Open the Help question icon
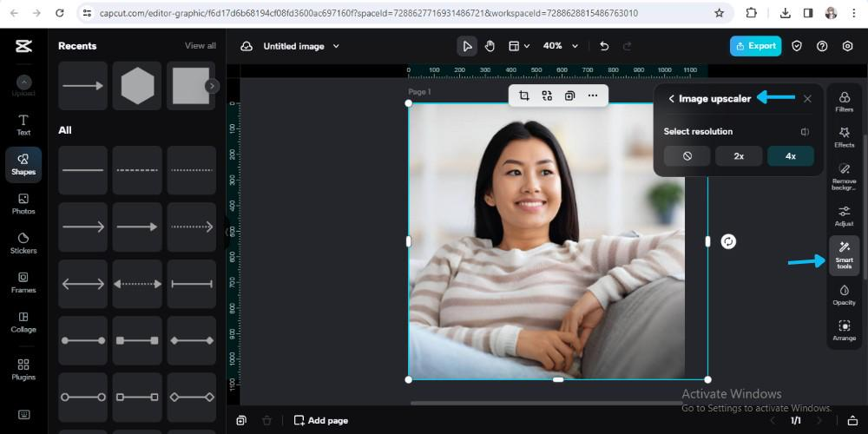The height and width of the screenshot is (434, 868). tap(822, 46)
